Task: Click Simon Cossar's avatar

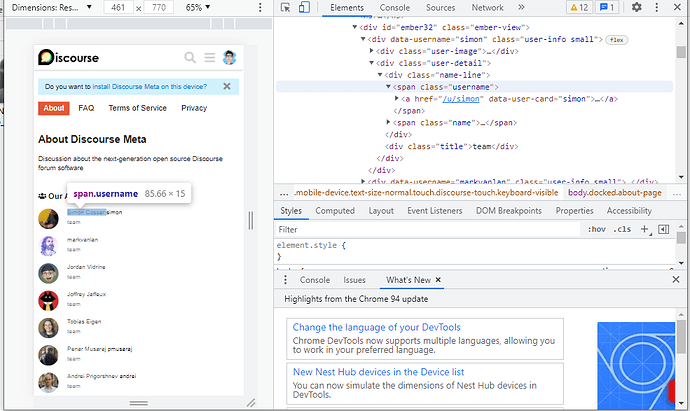Action: [x=48, y=219]
